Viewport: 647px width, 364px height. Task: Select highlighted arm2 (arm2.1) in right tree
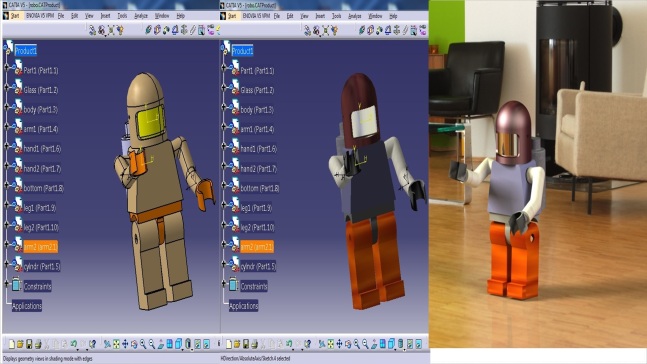coord(257,247)
